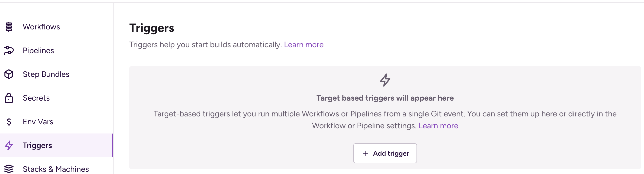The height and width of the screenshot is (174, 644).
Task: Select the Workflows icon in the sidebar
Action: pyautogui.click(x=9, y=26)
